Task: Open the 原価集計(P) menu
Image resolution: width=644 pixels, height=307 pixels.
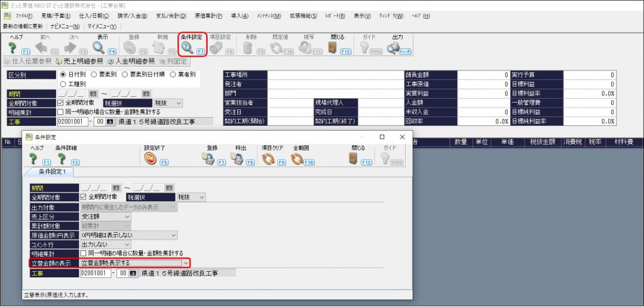Action: (x=208, y=16)
